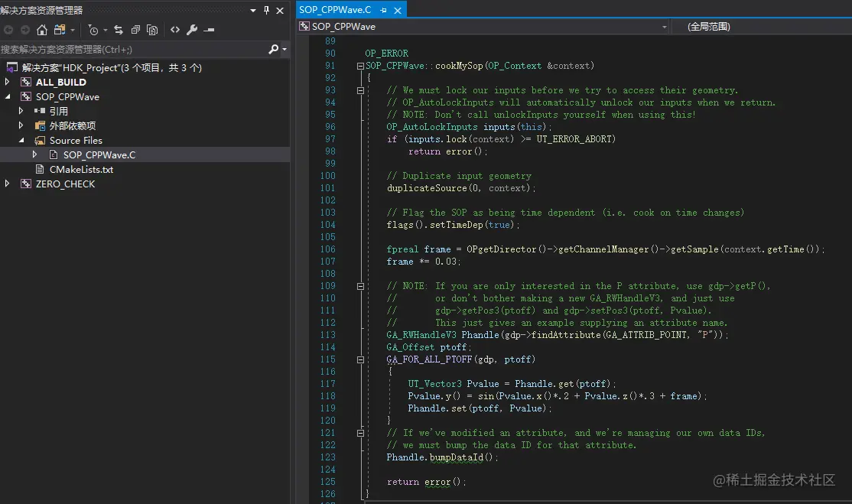Click the Solution Explorer search field
This screenshot has height=504, width=852.
coord(133,50)
